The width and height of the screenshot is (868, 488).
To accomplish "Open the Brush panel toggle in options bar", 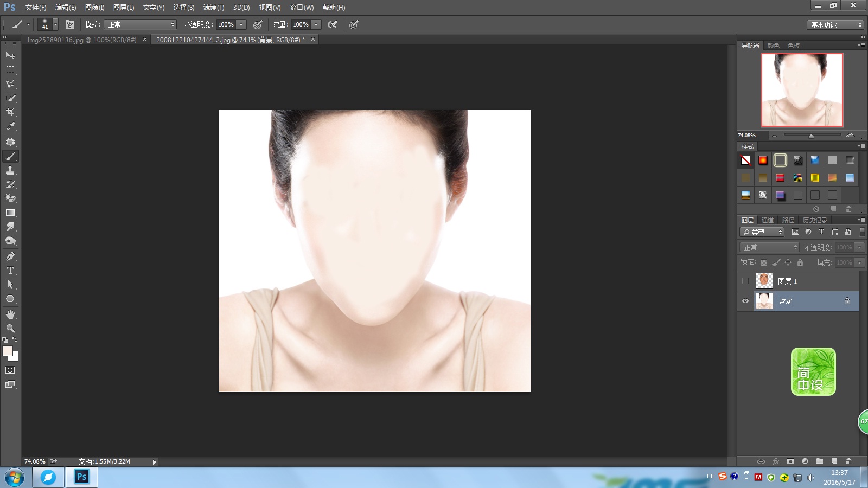I will pyautogui.click(x=70, y=24).
